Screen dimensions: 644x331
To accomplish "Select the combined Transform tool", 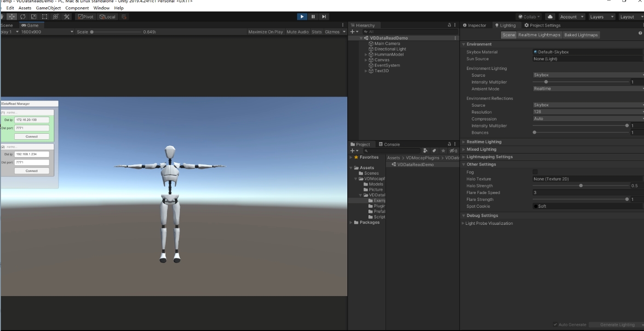I will pos(56,17).
